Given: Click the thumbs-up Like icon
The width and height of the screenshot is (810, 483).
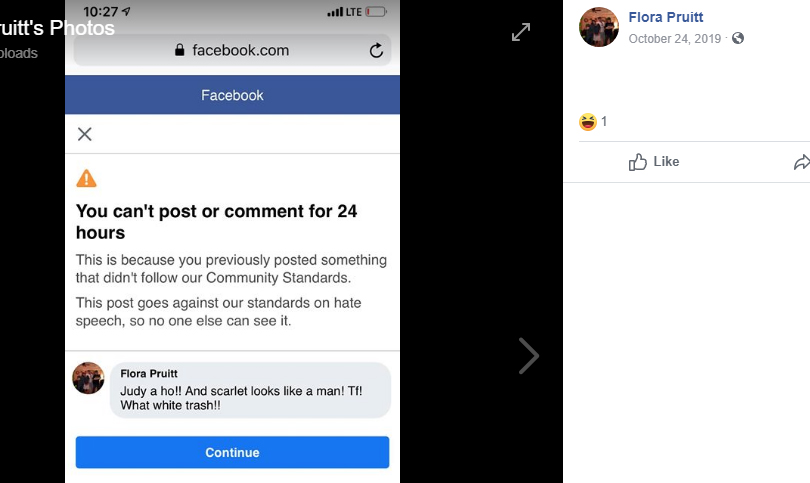Looking at the screenshot, I should 637,162.
